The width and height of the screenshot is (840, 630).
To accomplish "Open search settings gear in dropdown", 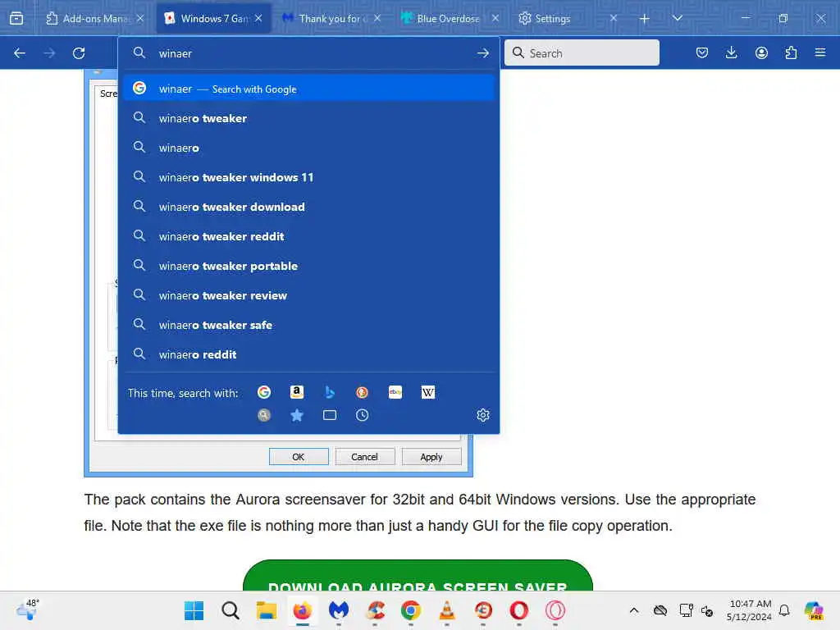I will click(482, 415).
